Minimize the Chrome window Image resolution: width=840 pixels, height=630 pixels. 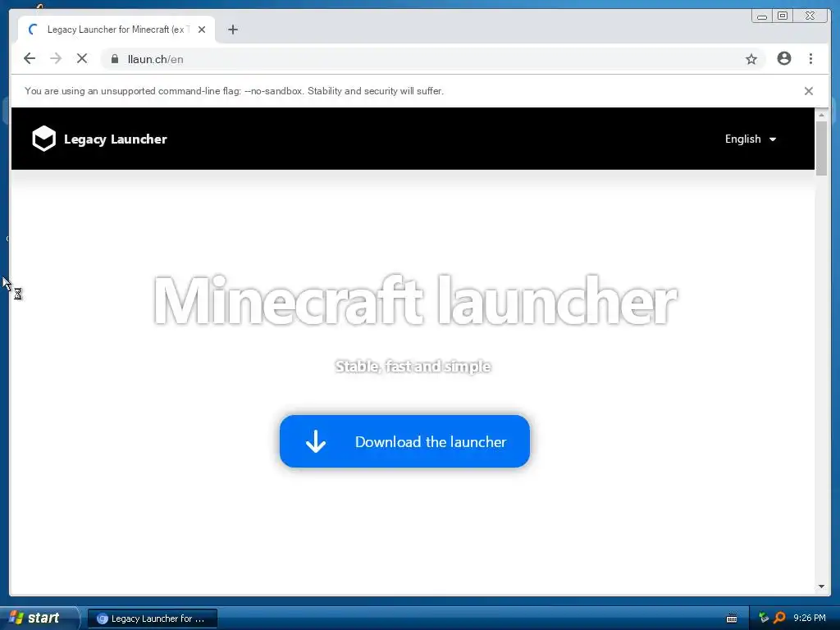762,16
